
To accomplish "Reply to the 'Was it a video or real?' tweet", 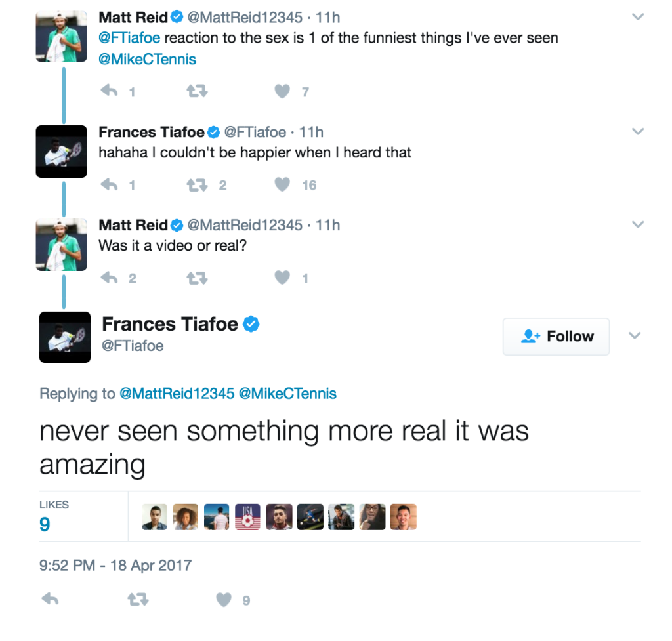I will click(110, 278).
